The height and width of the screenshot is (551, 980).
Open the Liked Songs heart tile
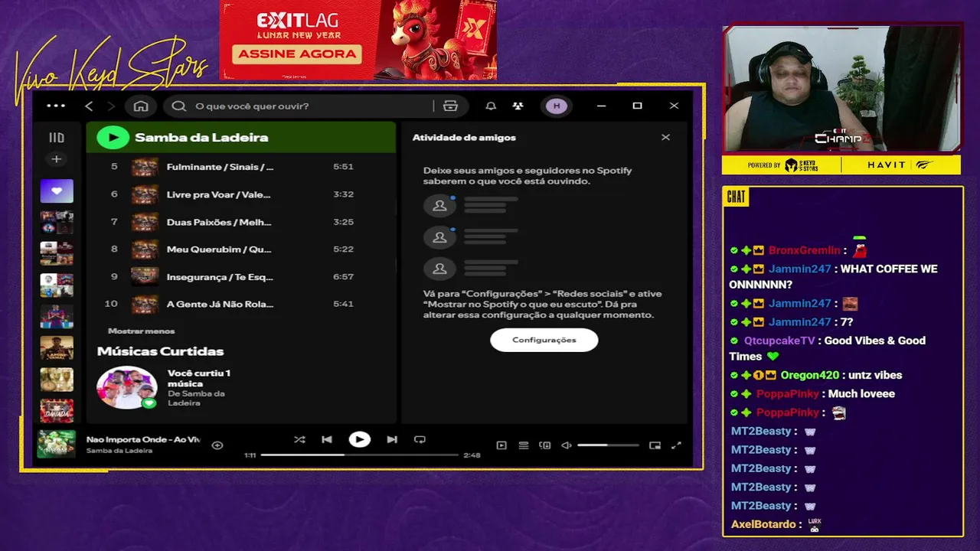(57, 191)
